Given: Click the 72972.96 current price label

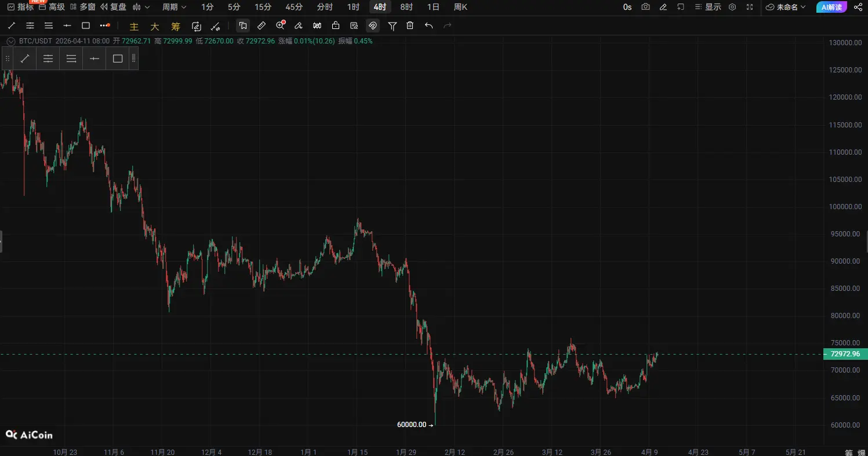Looking at the screenshot, I should tap(845, 354).
